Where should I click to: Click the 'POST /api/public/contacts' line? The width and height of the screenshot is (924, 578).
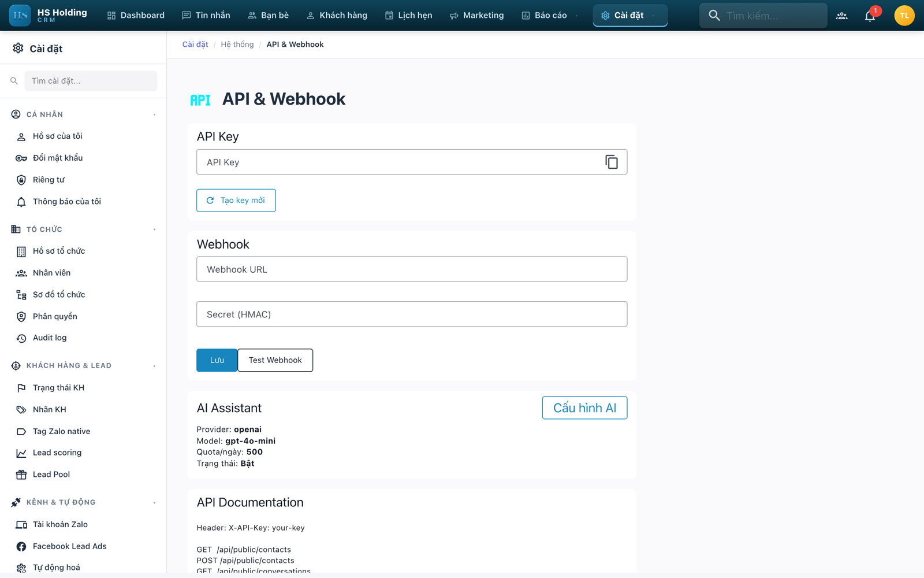[x=245, y=561]
